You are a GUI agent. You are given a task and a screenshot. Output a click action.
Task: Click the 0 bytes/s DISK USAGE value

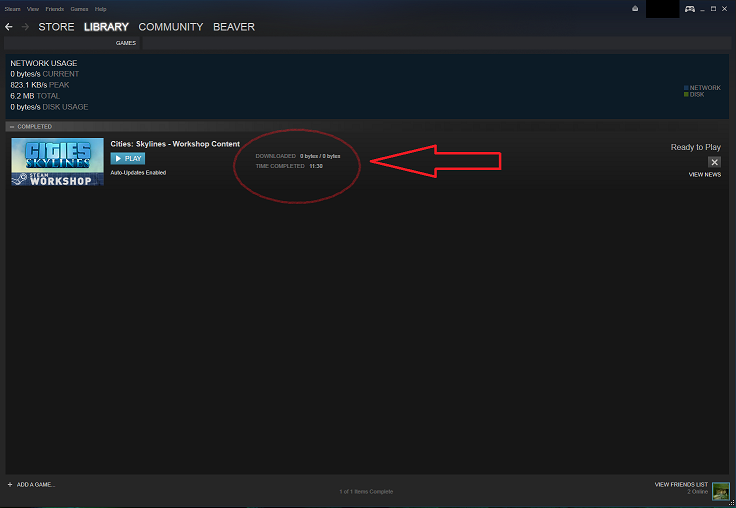pyautogui.click(x=49, y=107)
